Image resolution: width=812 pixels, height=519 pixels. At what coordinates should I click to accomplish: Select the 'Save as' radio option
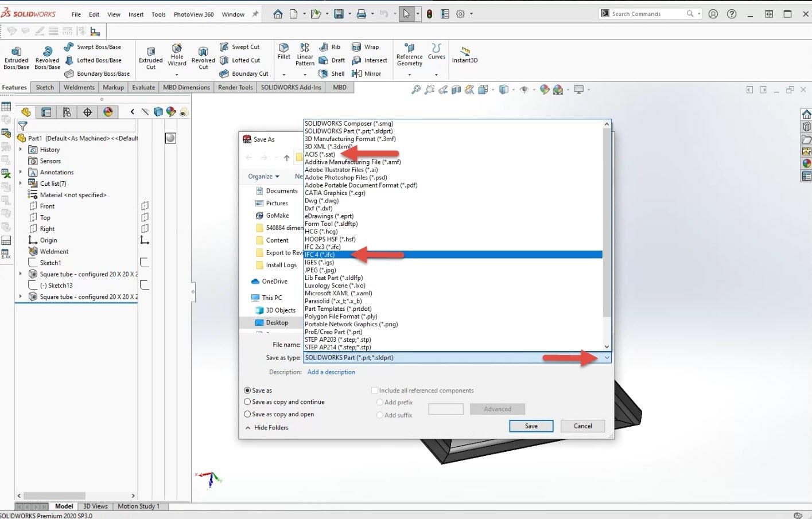tap(248, 391)
